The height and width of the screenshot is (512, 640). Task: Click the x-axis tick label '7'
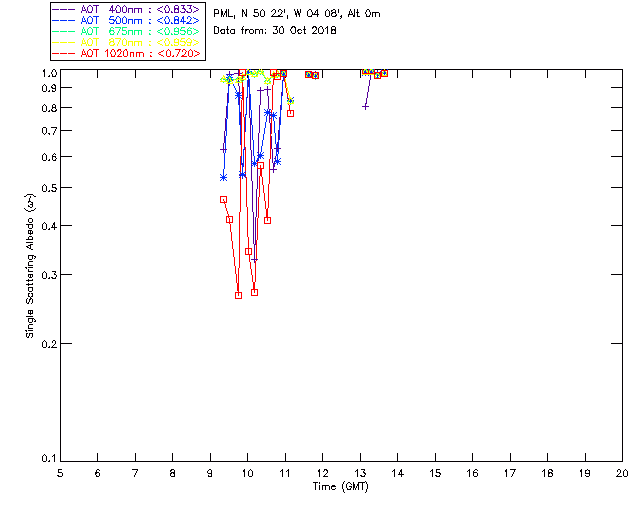pyautogui.click(x=135, y=474)
